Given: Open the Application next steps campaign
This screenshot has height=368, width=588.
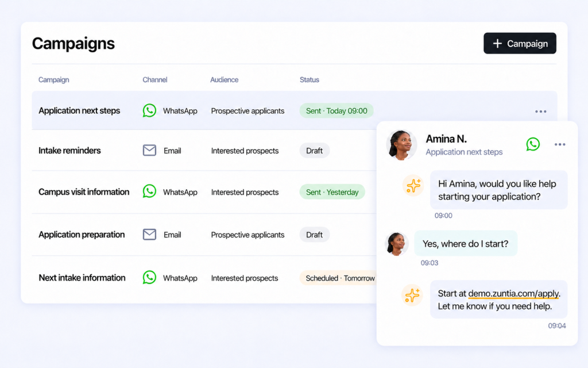Looking at the screenshot, I should (79, 111).
